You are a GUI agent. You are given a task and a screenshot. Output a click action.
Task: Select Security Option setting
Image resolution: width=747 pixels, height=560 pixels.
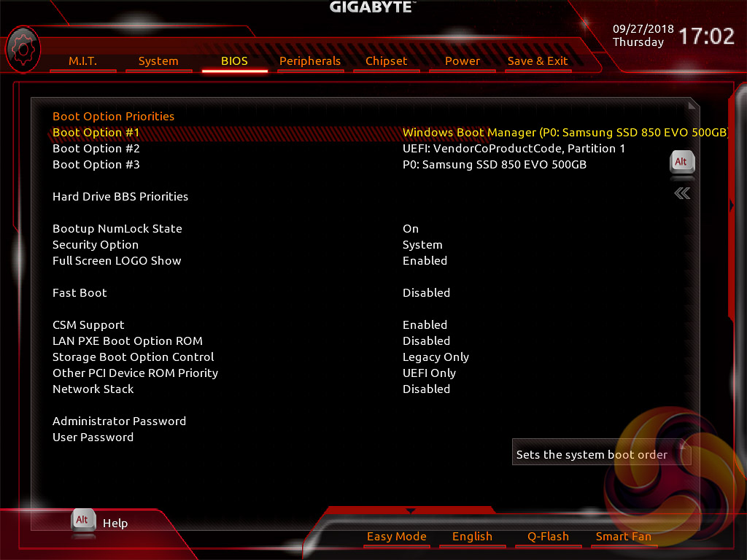(96, 245)
